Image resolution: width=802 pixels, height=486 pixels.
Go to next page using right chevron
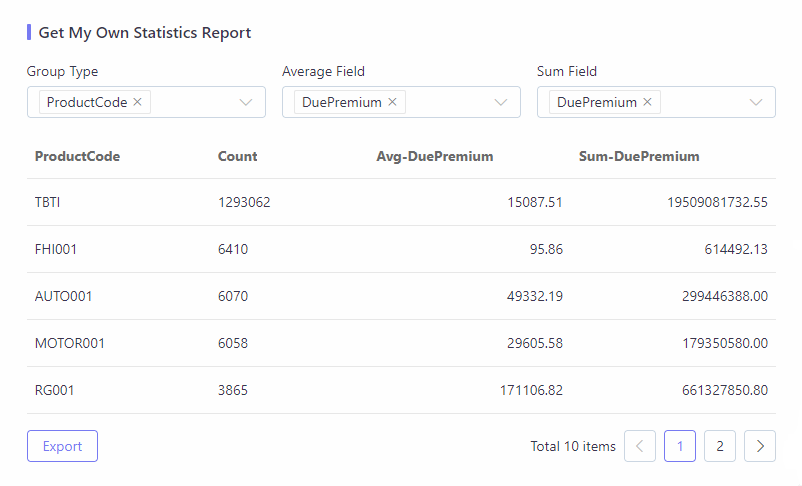(760, 446)
